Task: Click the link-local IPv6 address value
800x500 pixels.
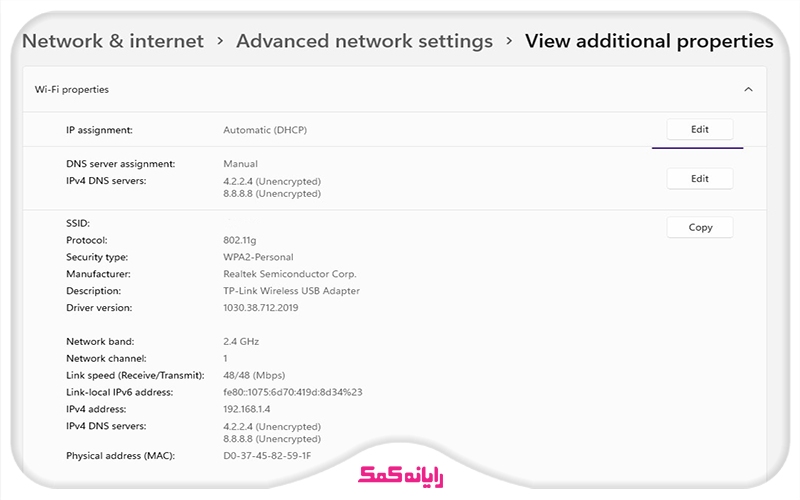Action: tap(292, 392)
